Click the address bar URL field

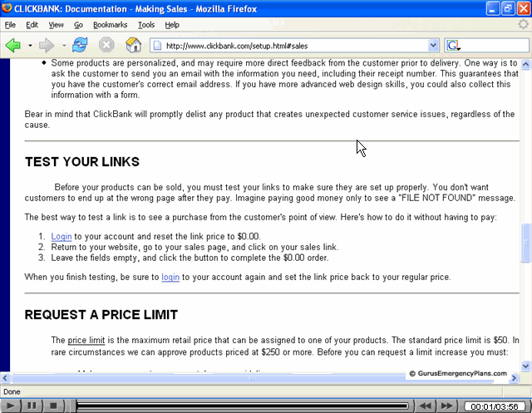coord(294,46)
